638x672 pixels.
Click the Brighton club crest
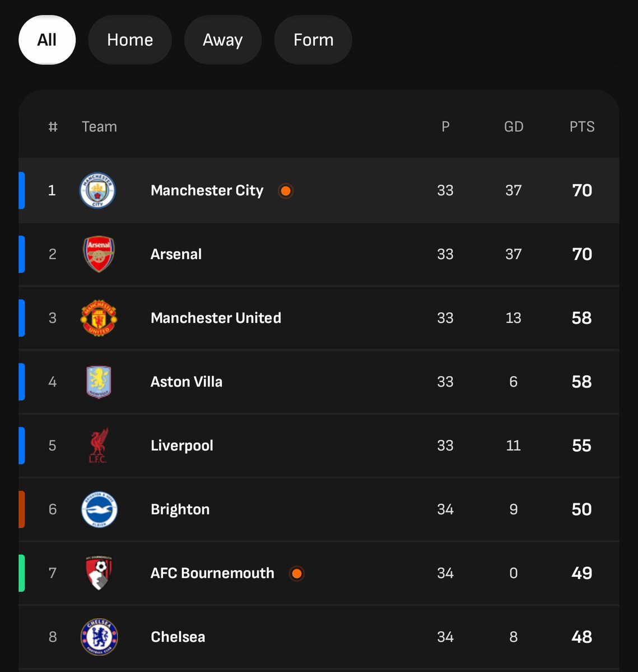[99, 510]
